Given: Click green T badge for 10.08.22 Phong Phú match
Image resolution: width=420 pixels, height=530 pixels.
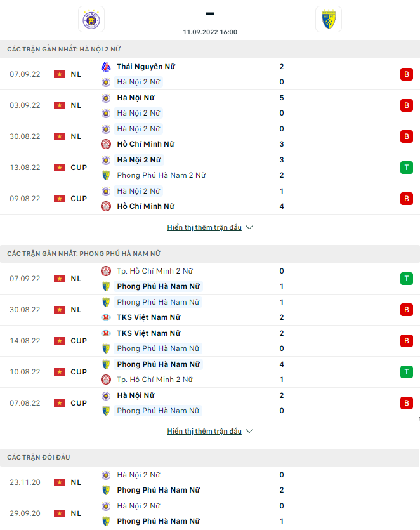Looking at the screenshot, I should pos(406,372).
